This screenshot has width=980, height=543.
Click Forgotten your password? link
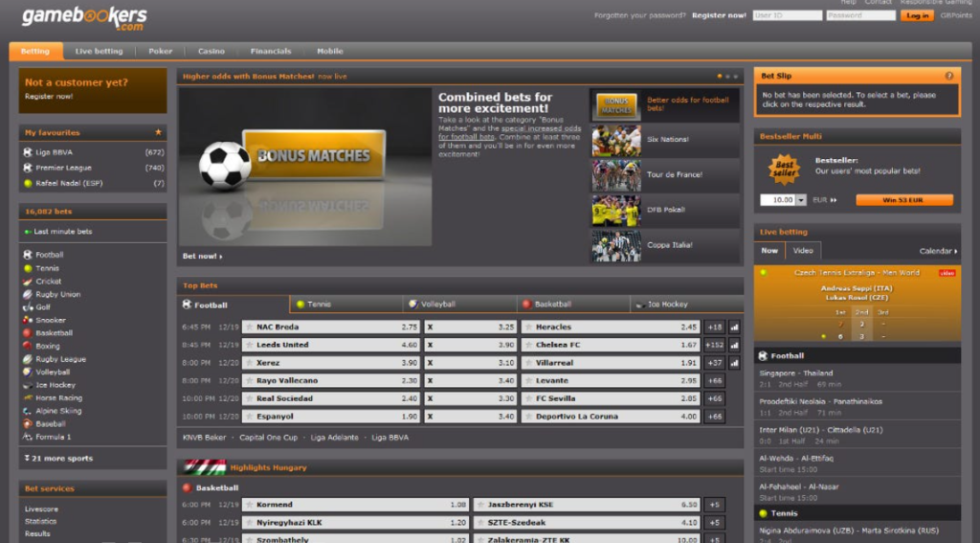[640, 15]
